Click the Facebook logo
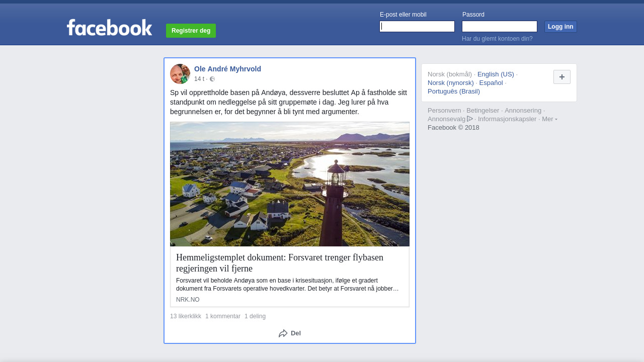644x362 pixels. (109, 28)
